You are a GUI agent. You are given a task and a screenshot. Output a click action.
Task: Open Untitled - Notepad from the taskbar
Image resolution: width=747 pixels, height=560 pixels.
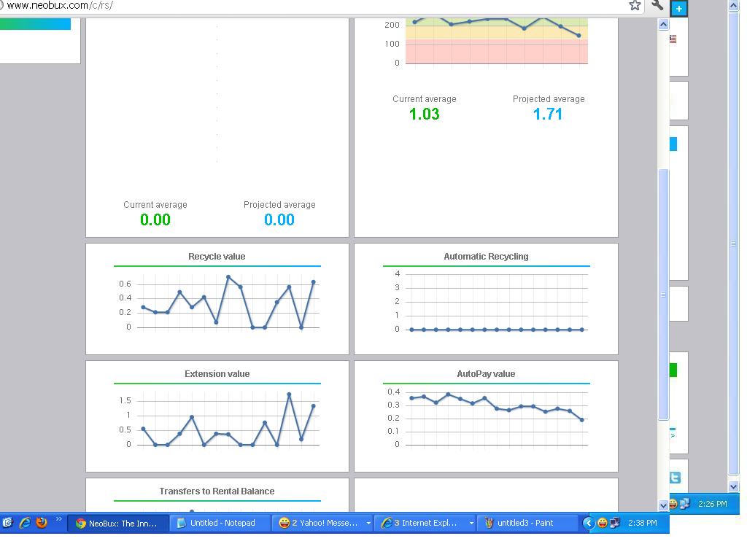[220, 523]
